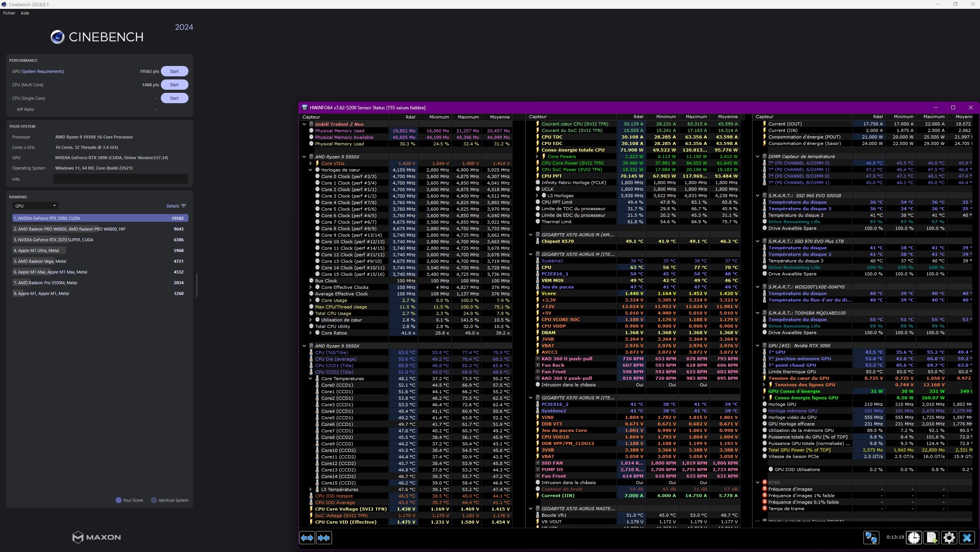Start the CPU (Single Core) benchmark
The width and height of the screenshot is (980, 552).
(x=174, y=98)
